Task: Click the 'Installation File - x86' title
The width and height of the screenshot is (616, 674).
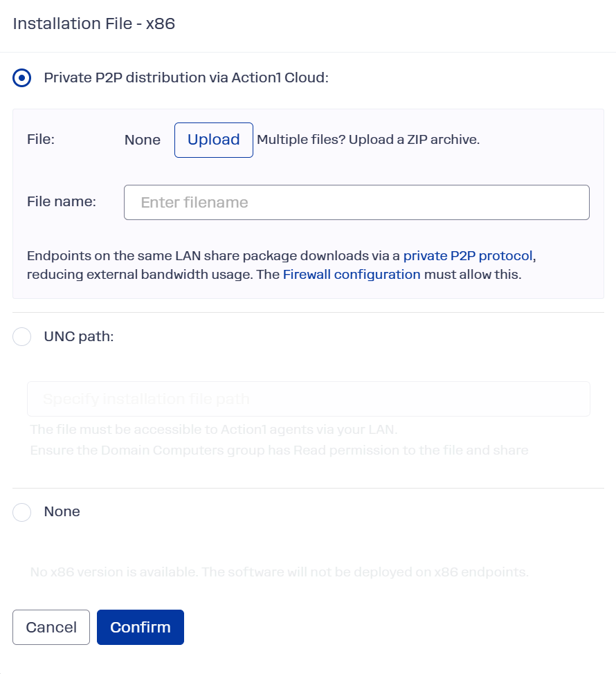Action: click(94, 24)
